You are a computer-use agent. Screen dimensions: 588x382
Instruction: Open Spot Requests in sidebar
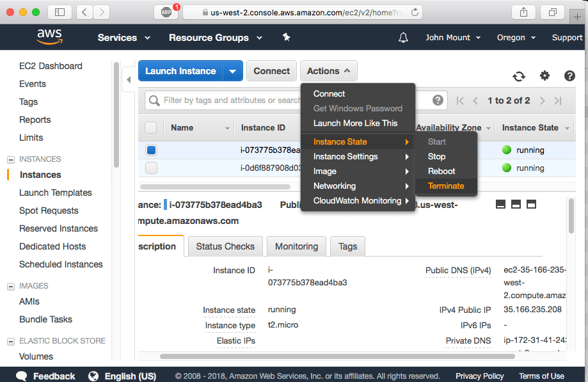[49, 211]
